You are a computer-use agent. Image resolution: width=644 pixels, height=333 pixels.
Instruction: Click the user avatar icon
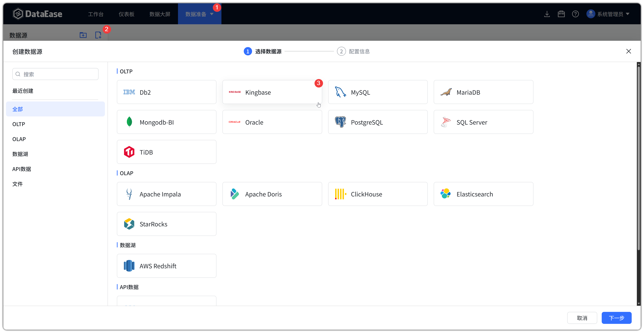[x=591, y=14]
